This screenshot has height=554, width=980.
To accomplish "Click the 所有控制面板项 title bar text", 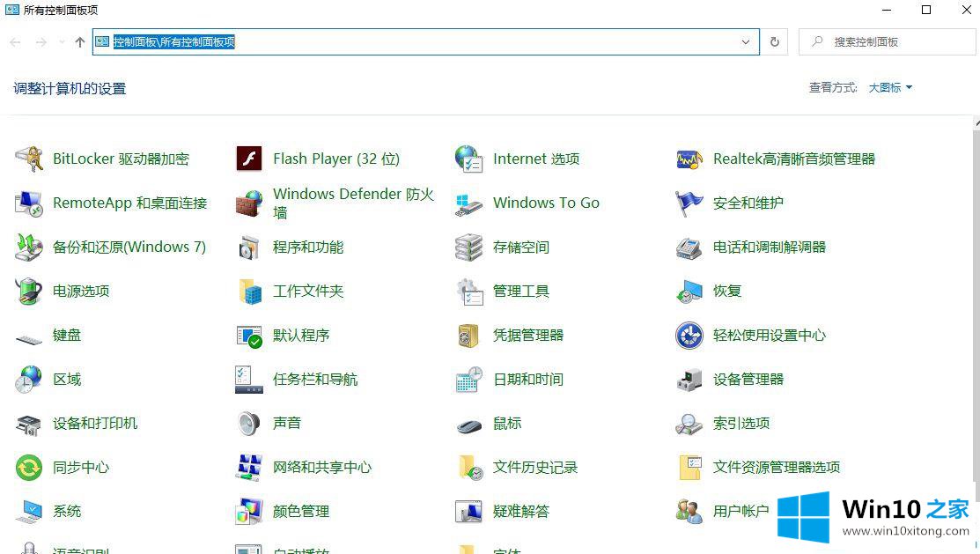I will coord(61,10).
